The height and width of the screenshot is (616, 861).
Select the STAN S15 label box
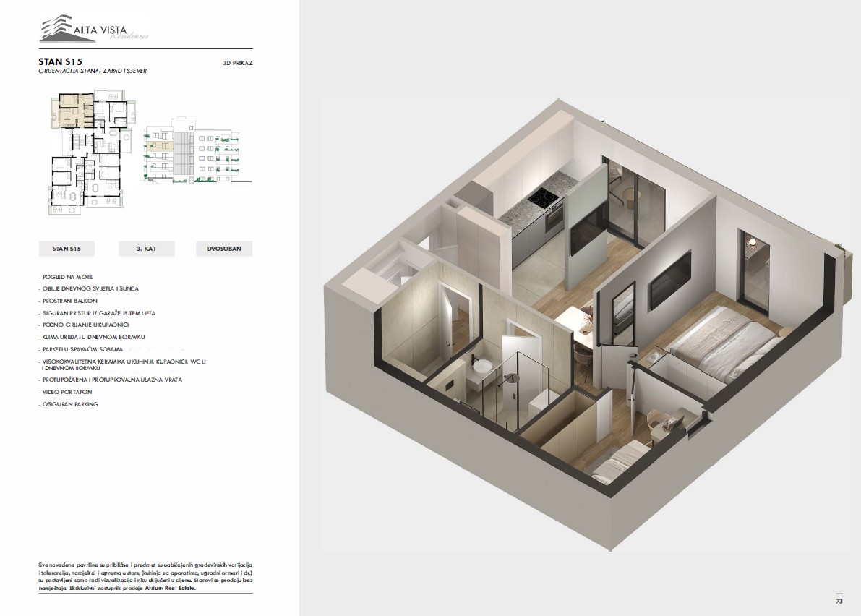pyautogui.click(x=67, y=249)
